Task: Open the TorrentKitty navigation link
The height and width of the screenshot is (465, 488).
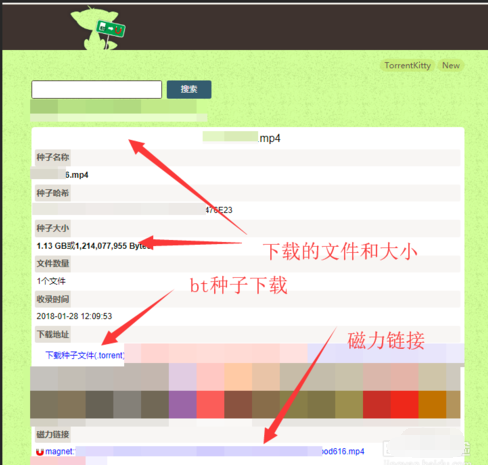Action: [407, 65]
